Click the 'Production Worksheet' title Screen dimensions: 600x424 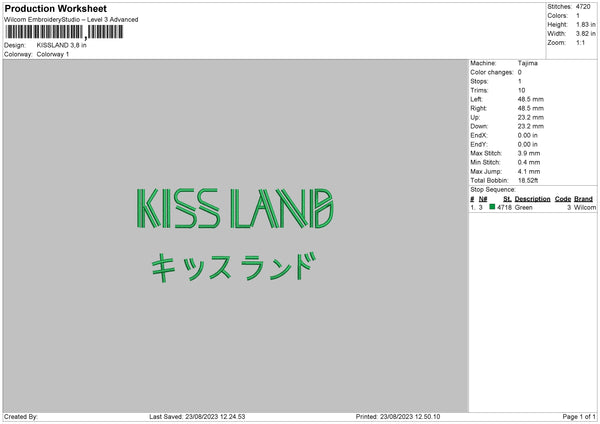55,8
